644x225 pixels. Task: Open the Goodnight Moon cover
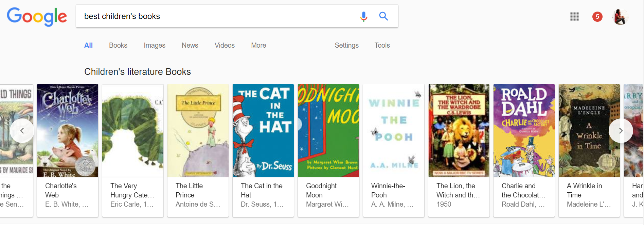tap(328, 131)
